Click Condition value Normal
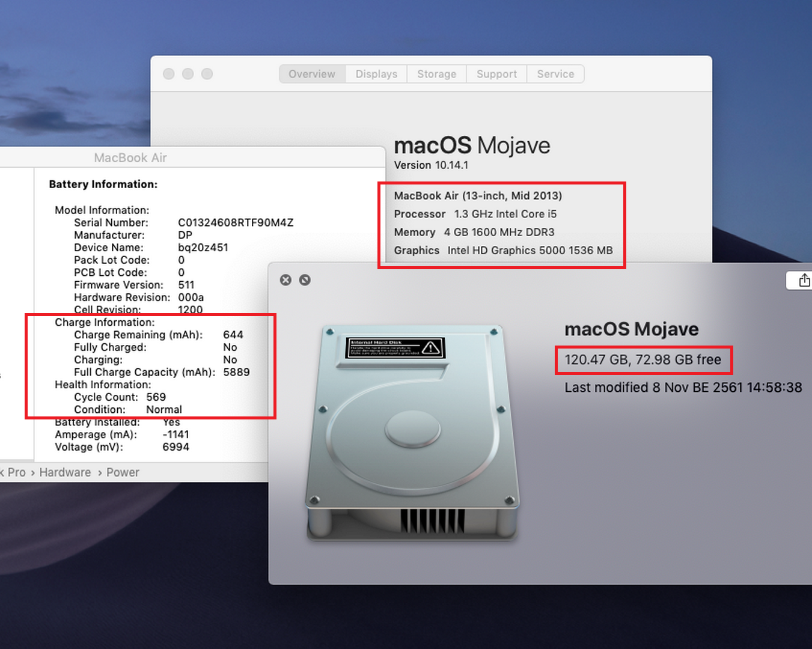The height and width of the screenshot is (649, 812). point(164,410)
